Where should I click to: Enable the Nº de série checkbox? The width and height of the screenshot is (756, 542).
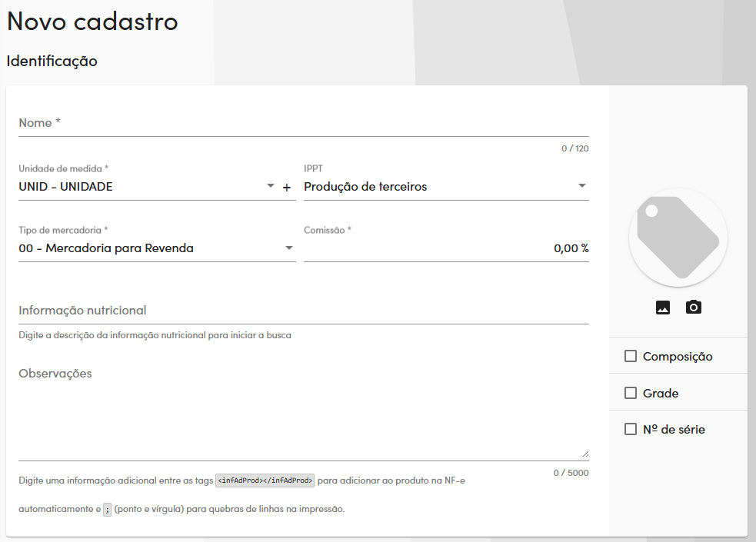631,429
